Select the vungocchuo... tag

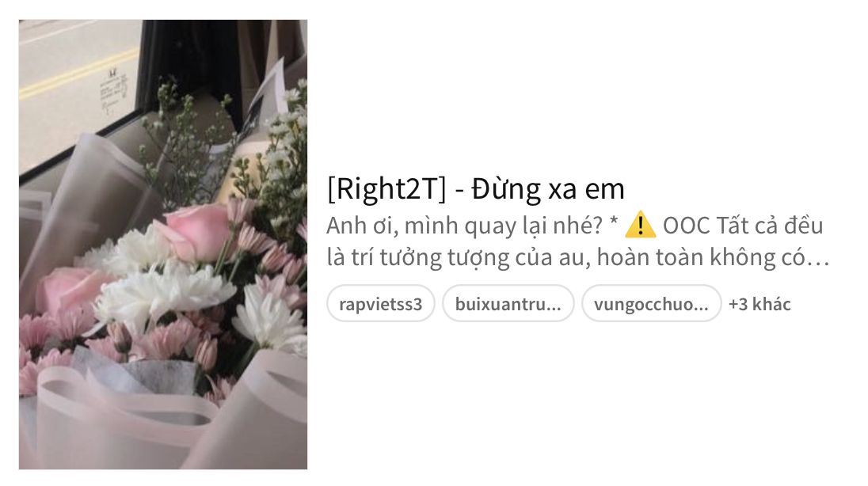click(651, 303)
